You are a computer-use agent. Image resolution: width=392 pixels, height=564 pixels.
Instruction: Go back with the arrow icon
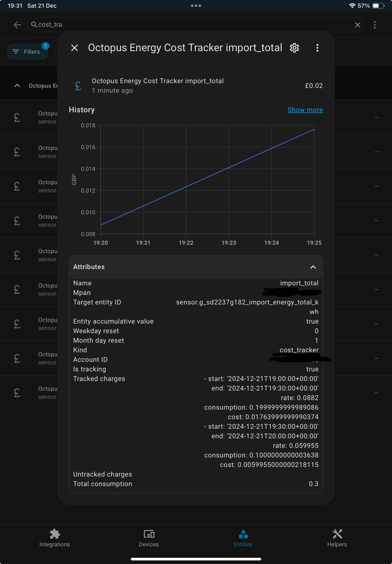coord(17,25)
